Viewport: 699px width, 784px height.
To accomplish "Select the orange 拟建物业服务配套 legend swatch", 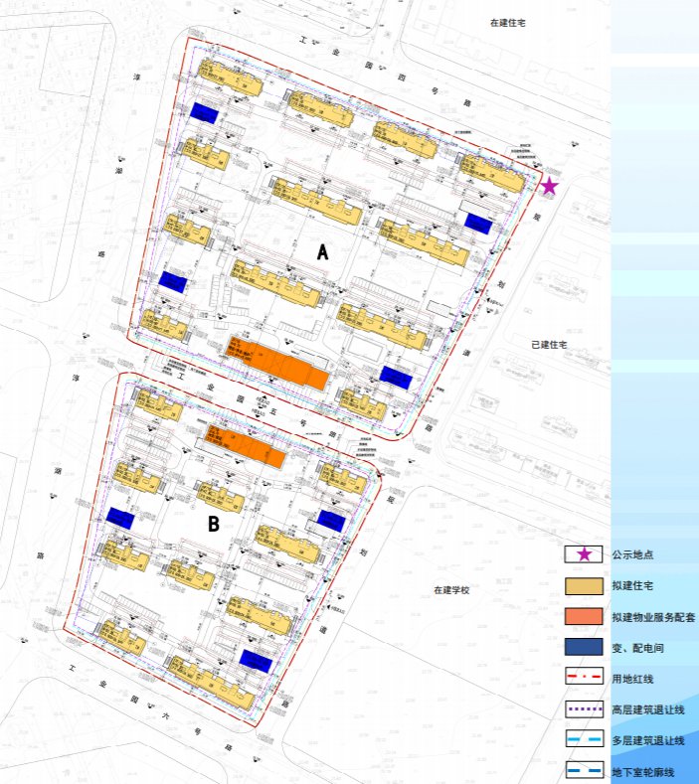I will point(584,616).
